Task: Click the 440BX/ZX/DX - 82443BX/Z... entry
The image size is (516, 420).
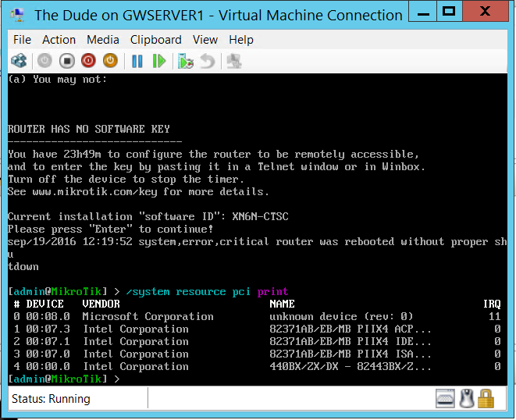Action: click(351, 366)
